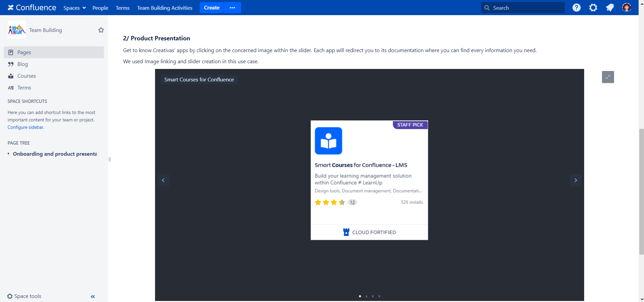
Task: Expand the Spaces dropdown
Action: pos(74,8)
